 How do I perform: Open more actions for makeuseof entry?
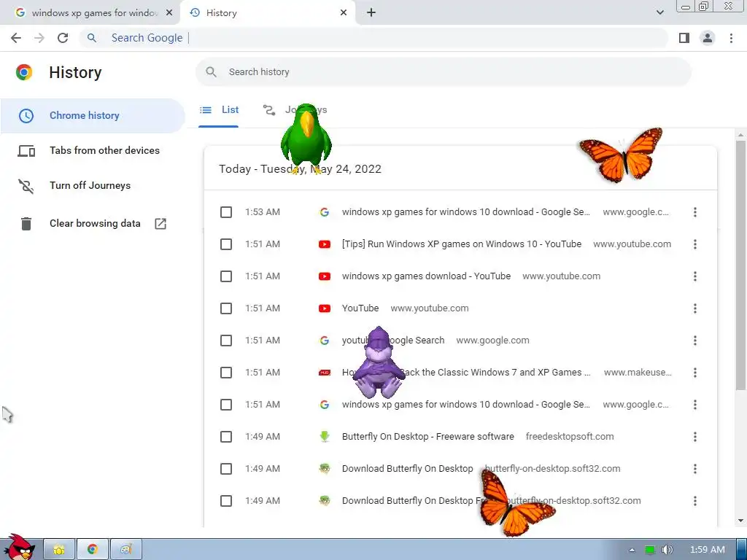click(x=695, y=373)
